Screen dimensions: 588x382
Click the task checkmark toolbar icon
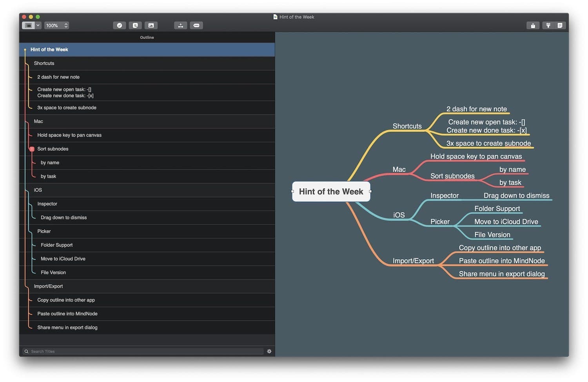120,25
